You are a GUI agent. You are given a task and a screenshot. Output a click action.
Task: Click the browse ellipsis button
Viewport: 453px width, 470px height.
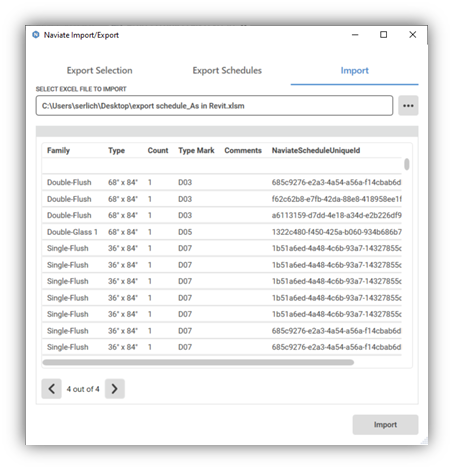pos(408,106)
